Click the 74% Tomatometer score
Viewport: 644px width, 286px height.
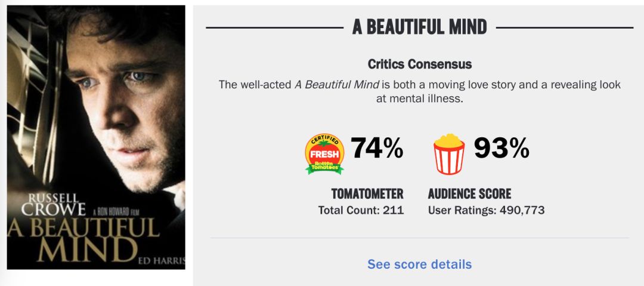(377, 149)
